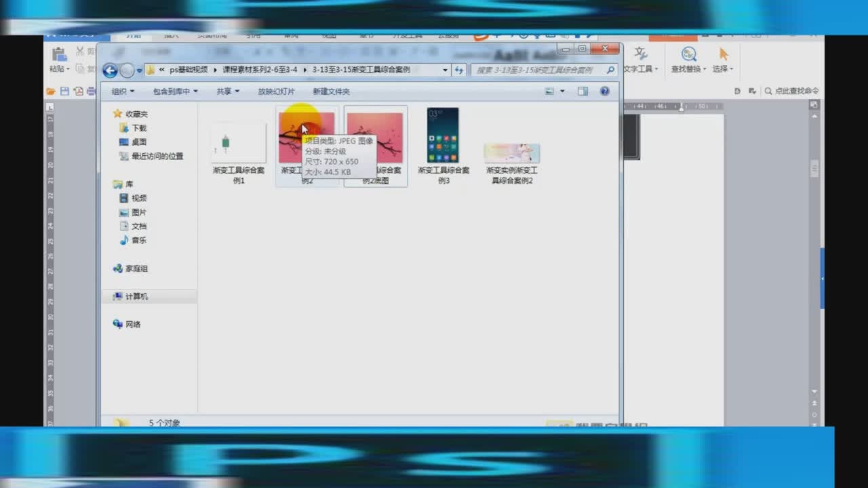868x488 pixels.
Task: Open 查找替换 dropdown arrow in WPS
Action: (705, 69)
